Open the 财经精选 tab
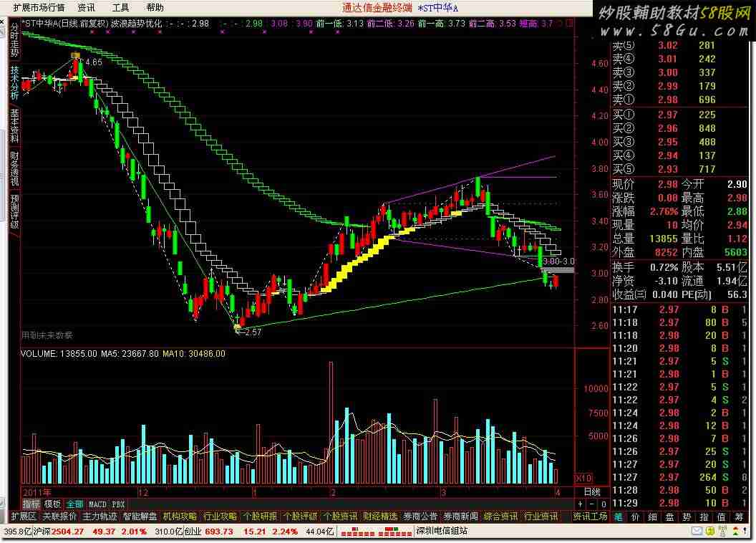Viewport: 756px width, 543px height. pyautogui.click(x=380, y=516)
